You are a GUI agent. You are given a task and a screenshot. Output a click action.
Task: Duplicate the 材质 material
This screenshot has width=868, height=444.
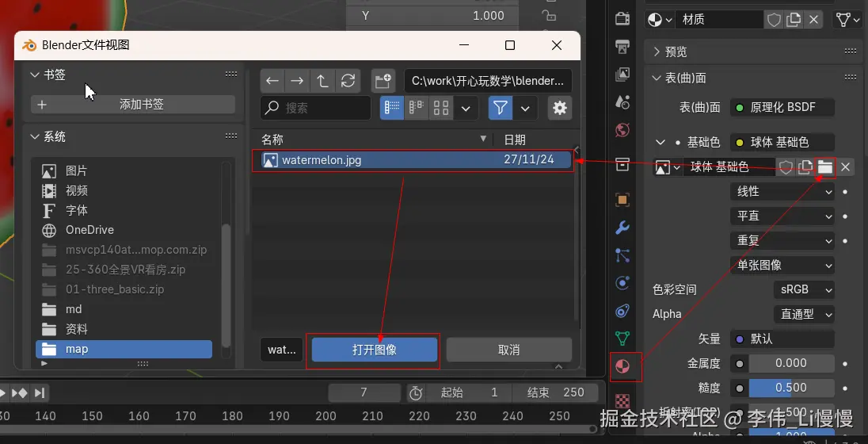click(x=794, y=20)
